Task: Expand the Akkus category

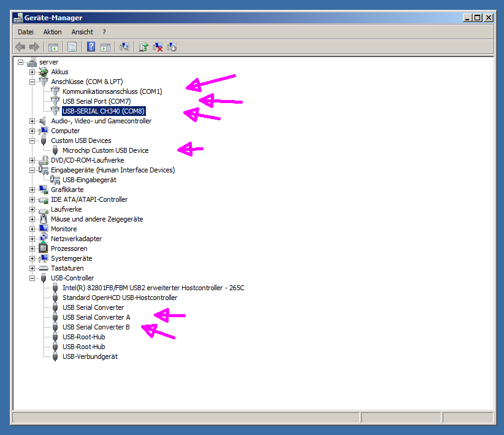Action: tap(32, 72)
